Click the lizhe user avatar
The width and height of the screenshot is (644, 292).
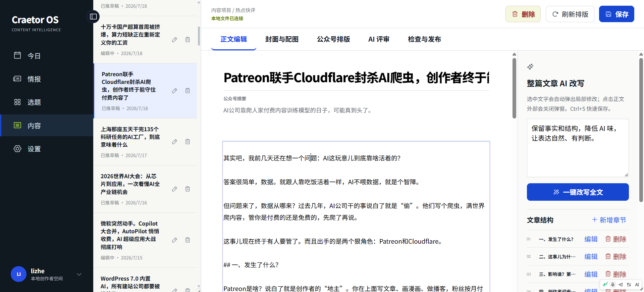pyautogui.click(x=19, y=274)
